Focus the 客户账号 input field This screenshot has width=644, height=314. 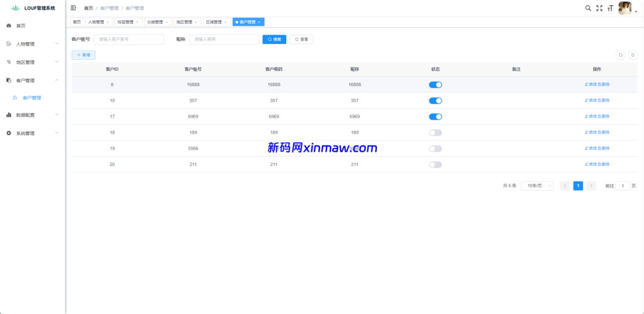pos(129,40)
